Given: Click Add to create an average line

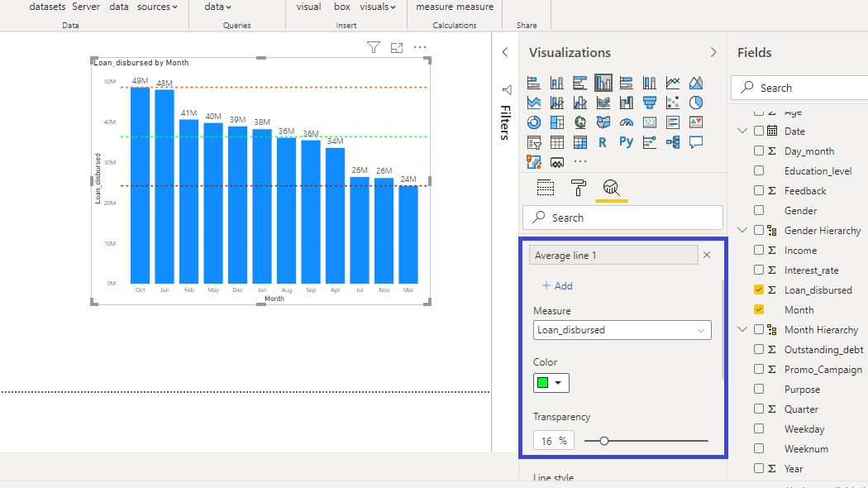Looking at the screenshot, I should [557, 286].
